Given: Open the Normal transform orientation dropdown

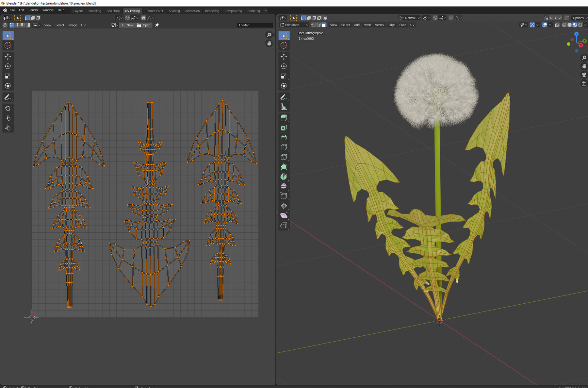Looking at the screenshot, I should (409, 18).
